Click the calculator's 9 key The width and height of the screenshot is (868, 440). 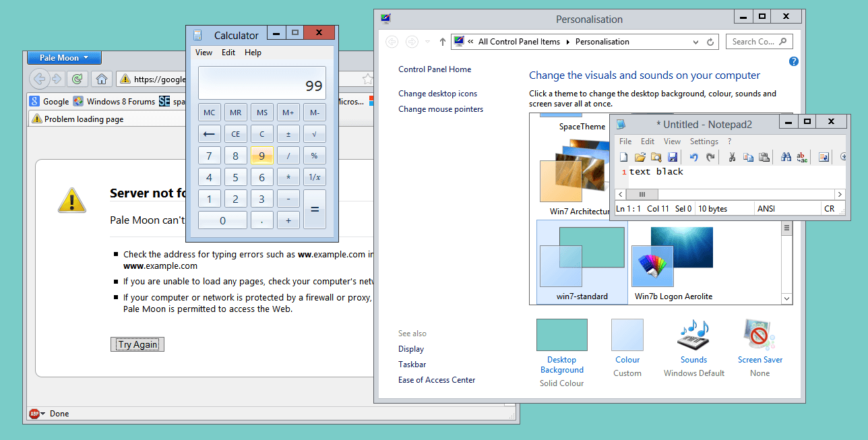pos(261,156)
